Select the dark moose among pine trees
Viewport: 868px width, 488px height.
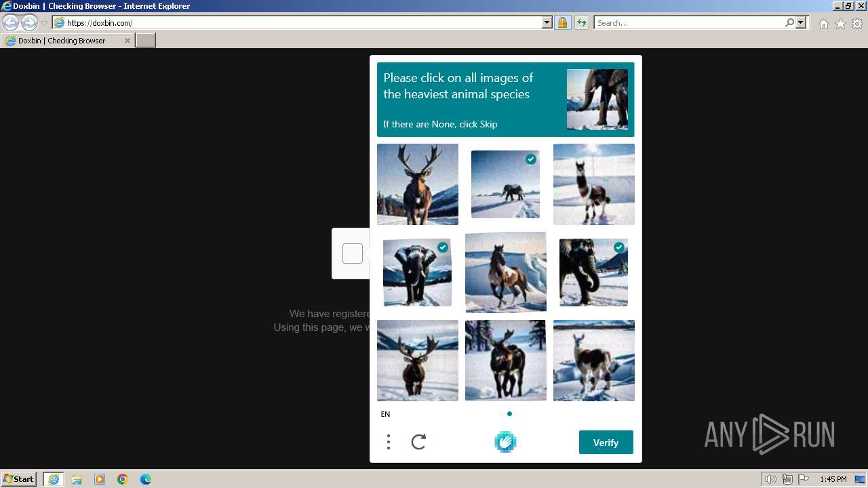506,361
